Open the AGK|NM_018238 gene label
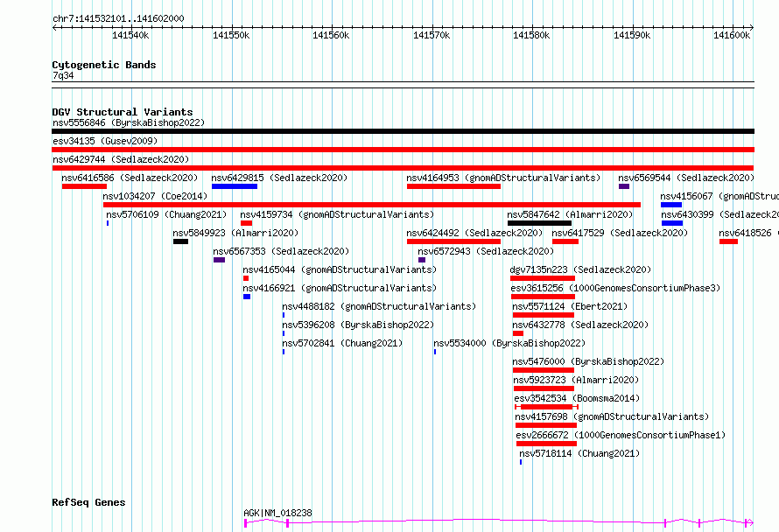The width and height of the screenshot is (779, 532). click(277, 513)
